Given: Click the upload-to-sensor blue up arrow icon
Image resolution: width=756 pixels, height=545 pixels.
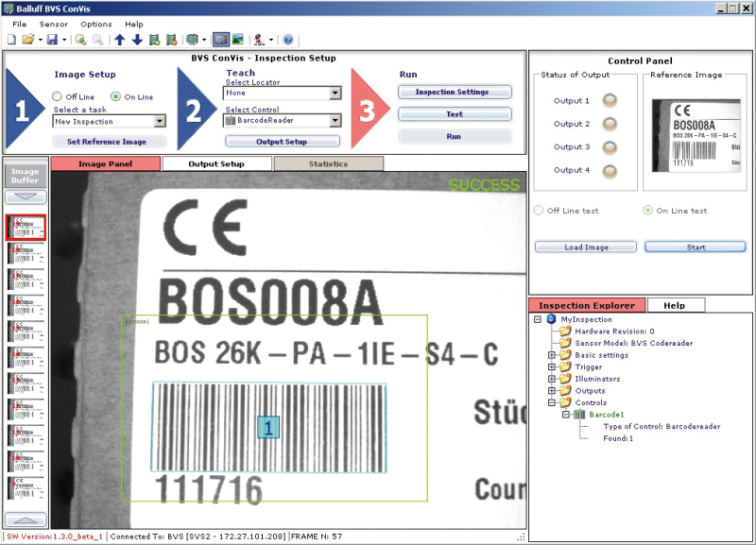Looking at the screenshot, I should click(x=121, y=40).
